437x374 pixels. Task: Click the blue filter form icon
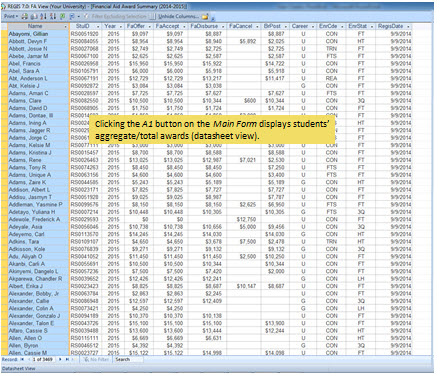[72, 16]
